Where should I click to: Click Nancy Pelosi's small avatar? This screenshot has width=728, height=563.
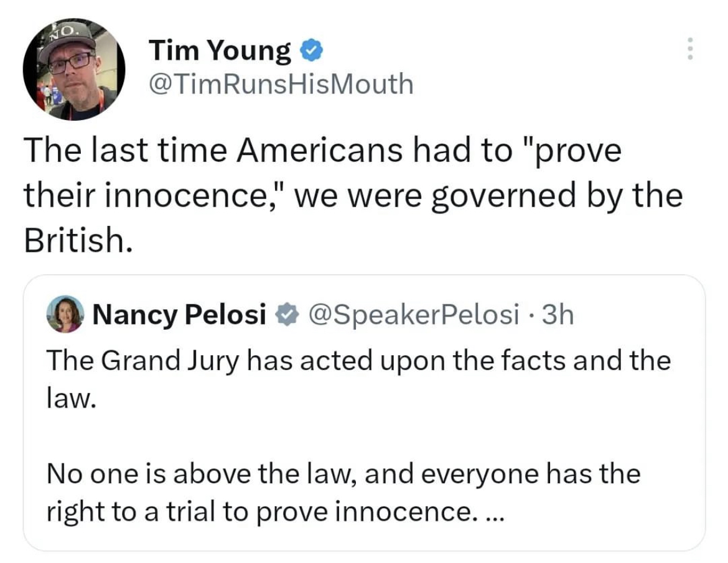click(65, 315)
